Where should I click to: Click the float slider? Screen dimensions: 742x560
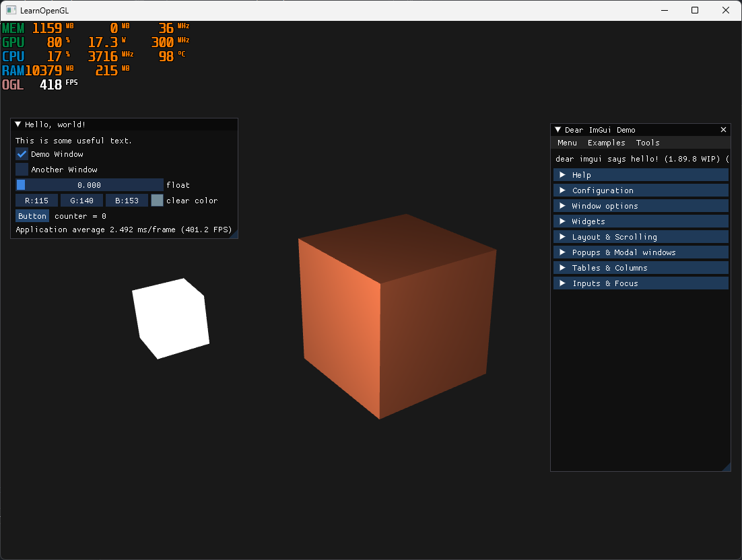click(x=90, y=185)
